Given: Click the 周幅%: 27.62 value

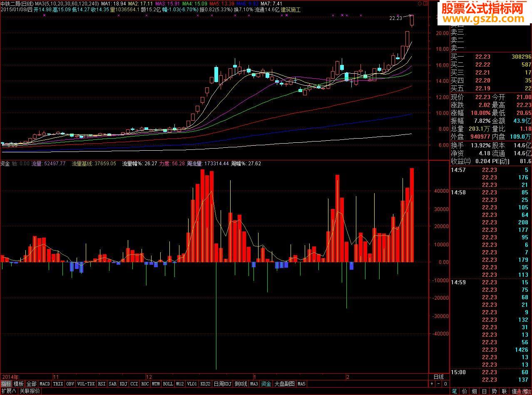Looking at the screenshot, I should 246,164.
